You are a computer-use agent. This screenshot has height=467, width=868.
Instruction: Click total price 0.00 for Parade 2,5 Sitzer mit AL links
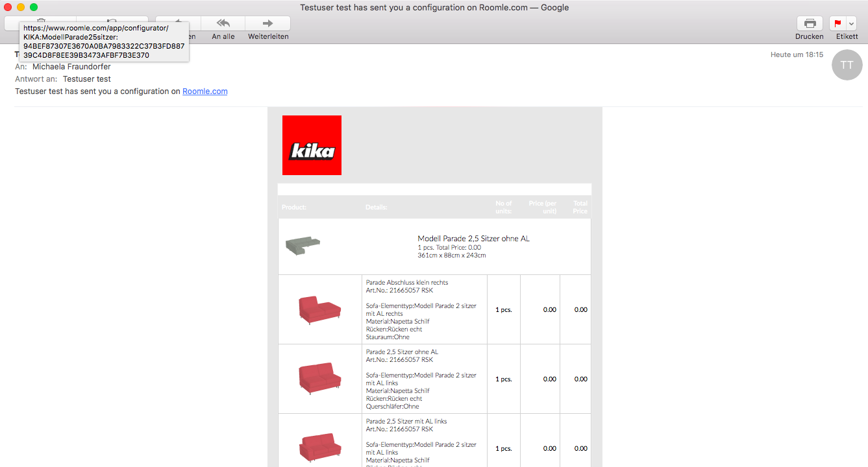581,449
